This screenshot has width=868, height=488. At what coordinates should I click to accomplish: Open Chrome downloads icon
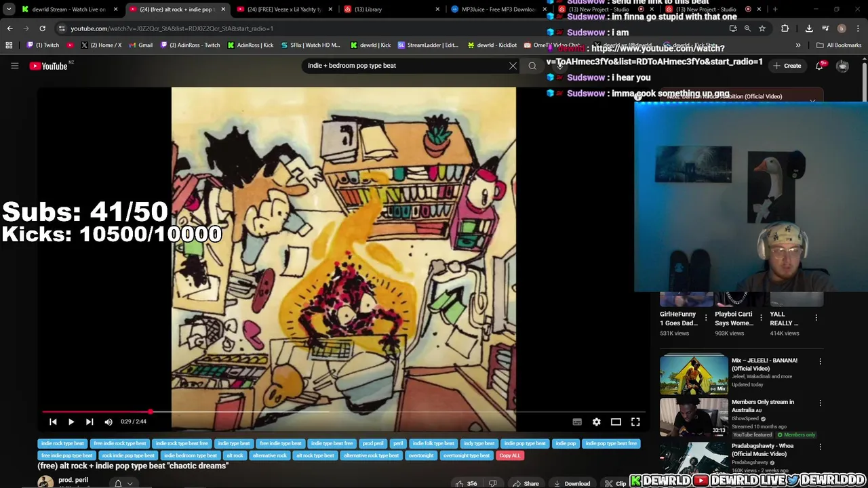pyautogui.click(x=809, y=28)
